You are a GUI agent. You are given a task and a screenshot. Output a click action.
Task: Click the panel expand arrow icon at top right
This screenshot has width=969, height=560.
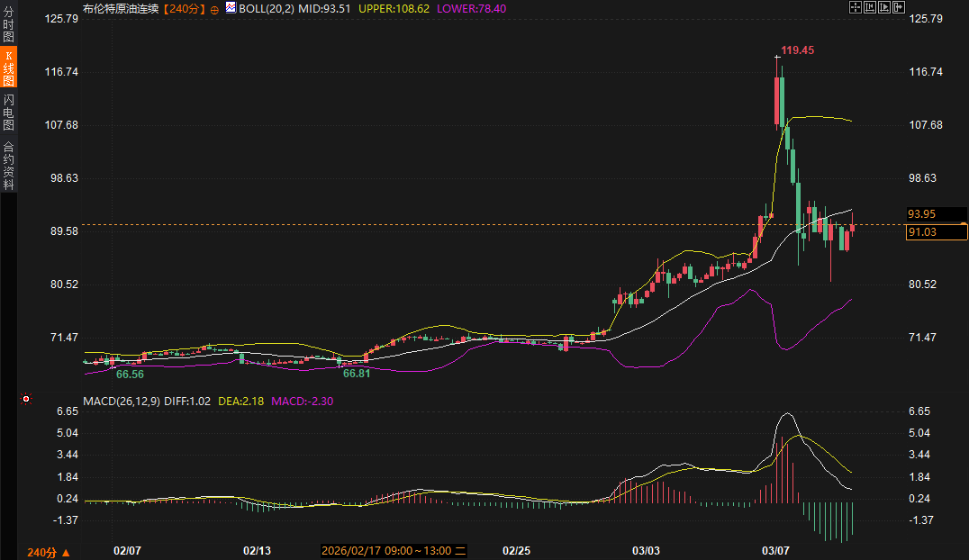899,7
